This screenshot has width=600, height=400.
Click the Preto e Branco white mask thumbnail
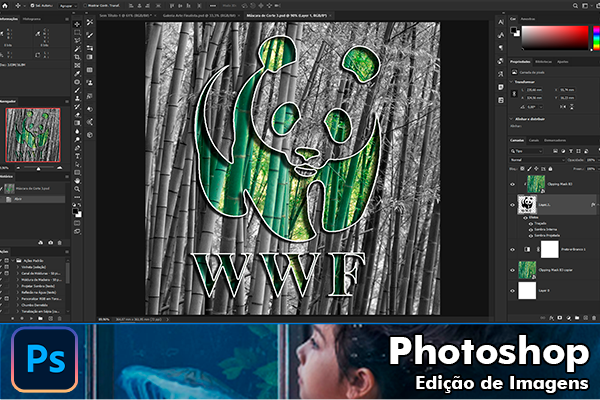click(549, 250)
